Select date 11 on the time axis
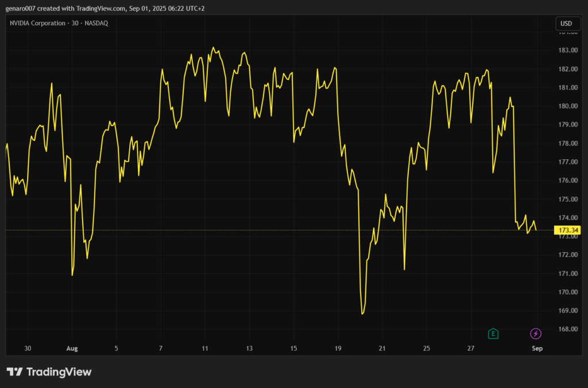Viewport: 588px width, 388px height. [205, 348]
